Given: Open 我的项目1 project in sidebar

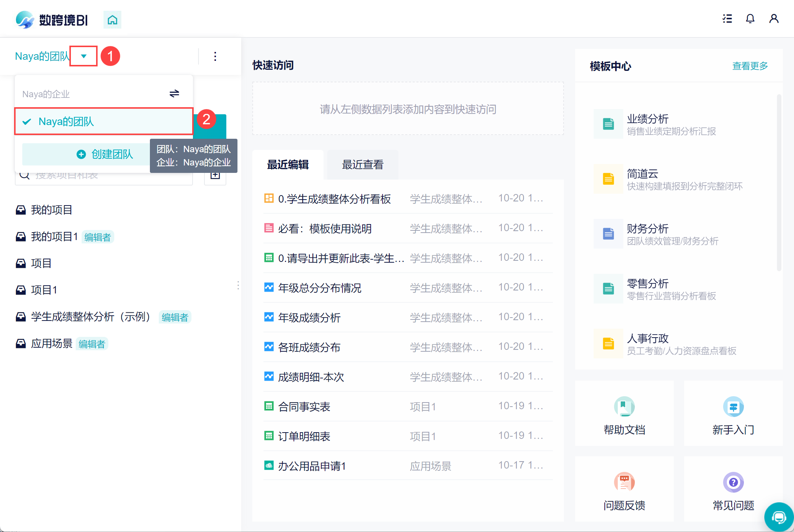Looking at the screenshot, I should pyautogui.click(x=54, y=237).
